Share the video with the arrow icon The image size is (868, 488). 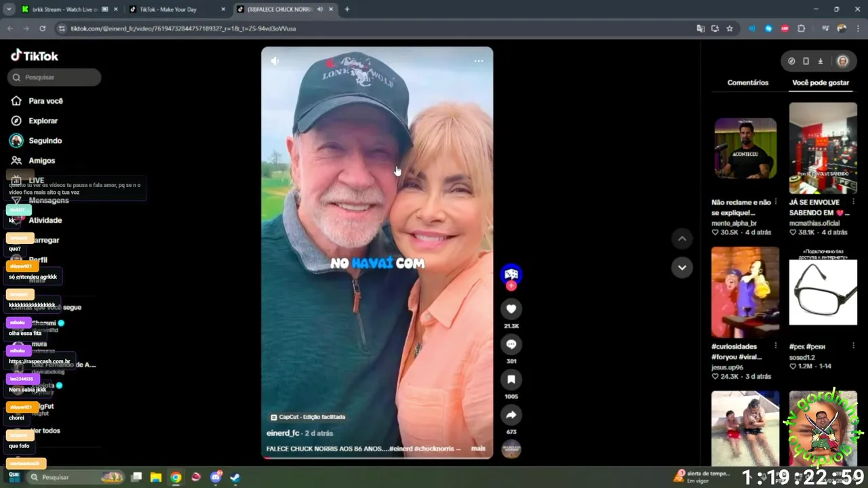(x=511, y=415)
